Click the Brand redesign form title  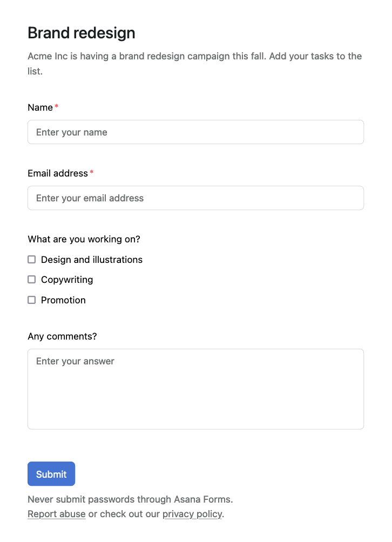[81, 33]
